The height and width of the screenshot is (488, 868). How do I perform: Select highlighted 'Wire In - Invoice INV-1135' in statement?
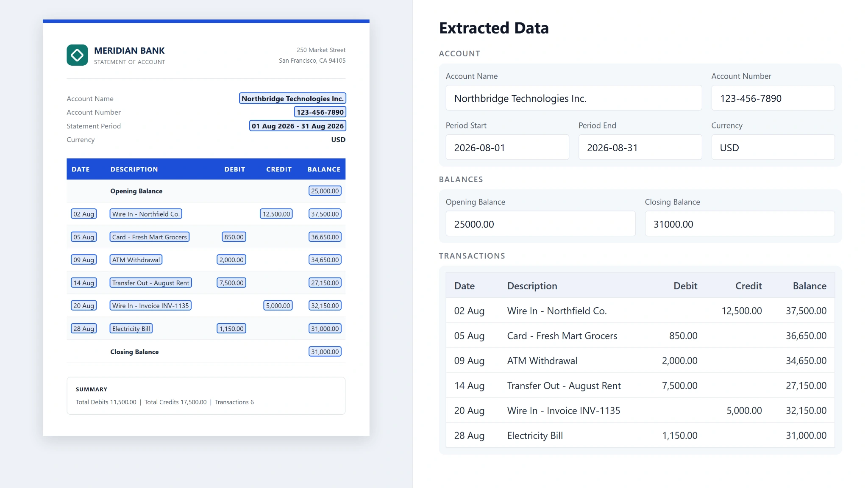(150, 305)
